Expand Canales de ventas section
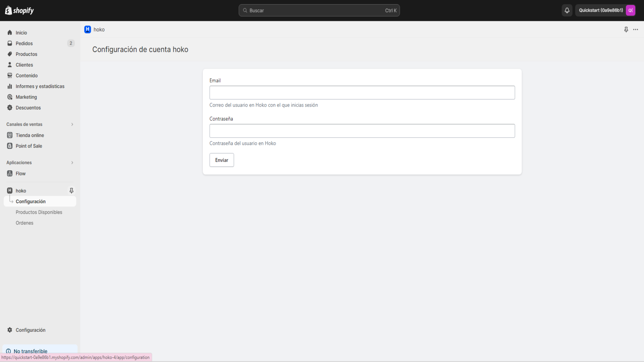644x362 pixels. click(72, 124)
